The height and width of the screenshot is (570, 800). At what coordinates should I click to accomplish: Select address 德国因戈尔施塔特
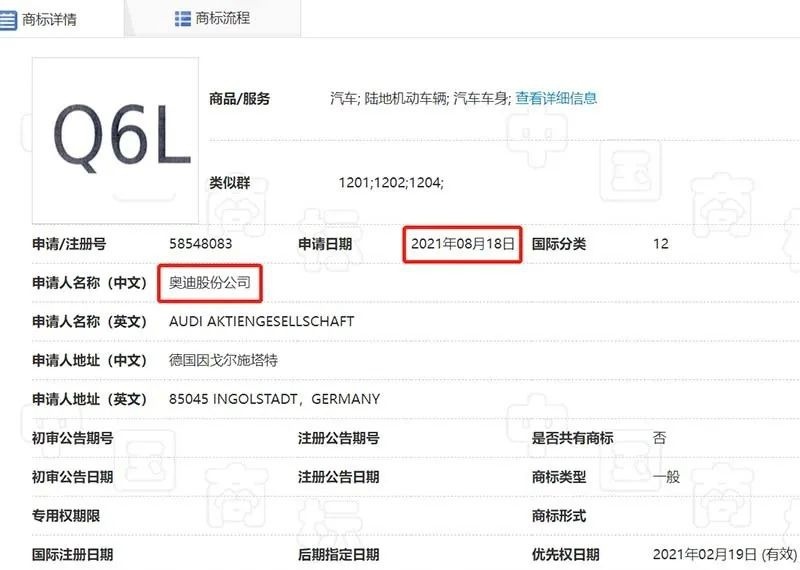[223, 360]
